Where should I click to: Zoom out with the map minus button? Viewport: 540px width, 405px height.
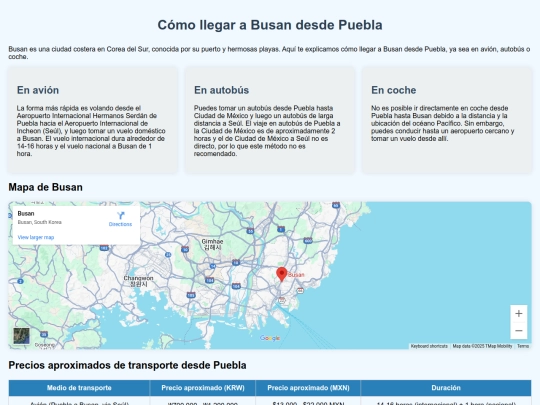click(519, 331)
